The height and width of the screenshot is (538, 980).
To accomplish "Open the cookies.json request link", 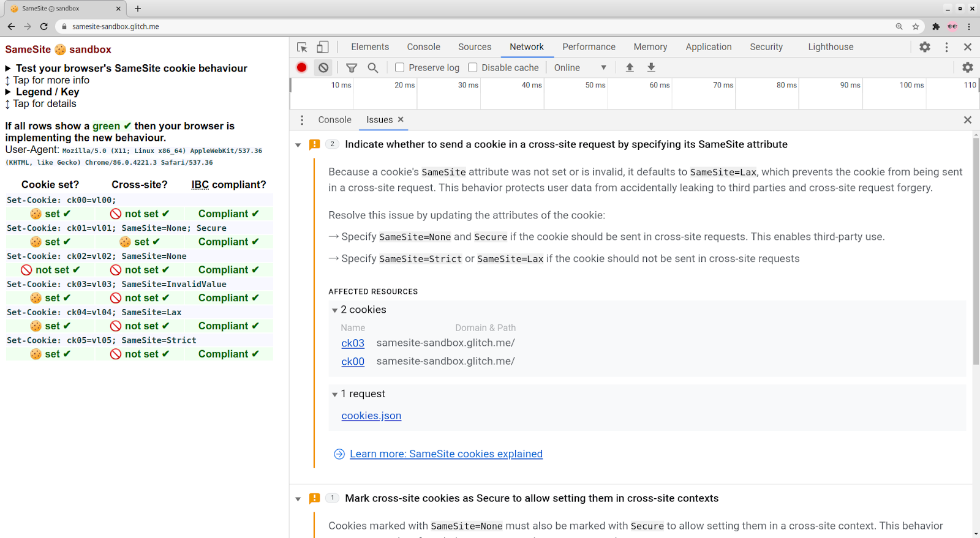I will (x=371, y=416).
